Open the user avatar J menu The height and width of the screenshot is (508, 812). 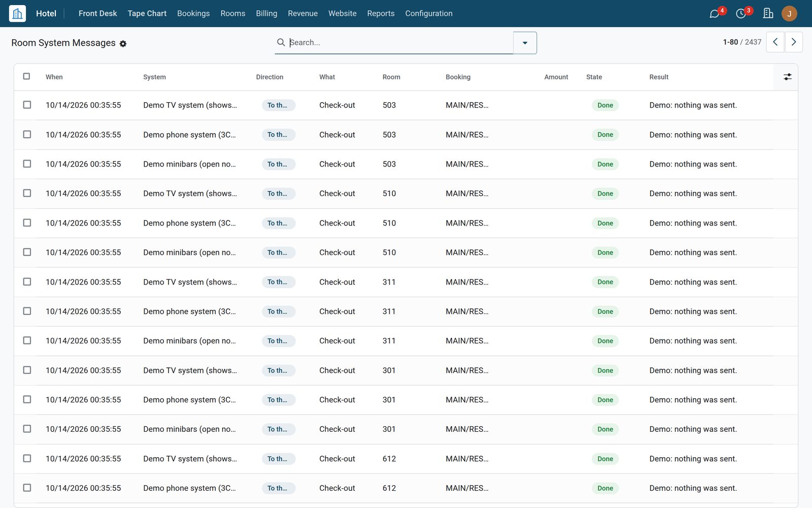click(789, 13)
